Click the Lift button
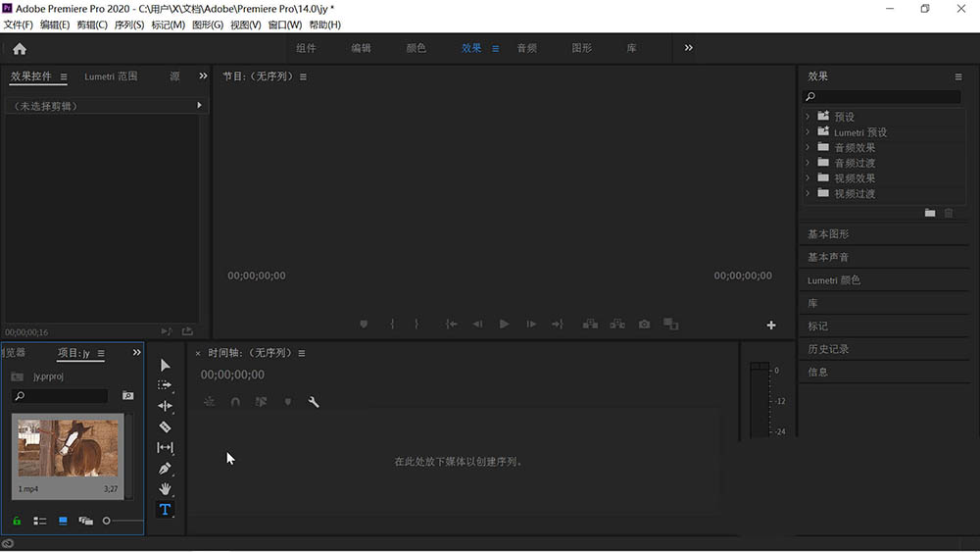The image size is (980, 552). [x=590, y=324]
